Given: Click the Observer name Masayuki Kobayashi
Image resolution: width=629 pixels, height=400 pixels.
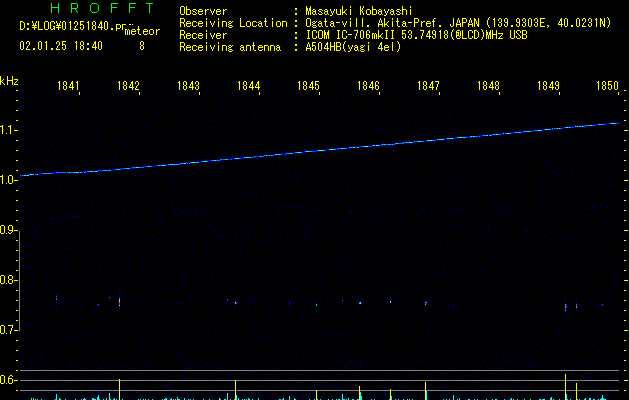Looking at the screenshot, I should click(x=359, y=11).
